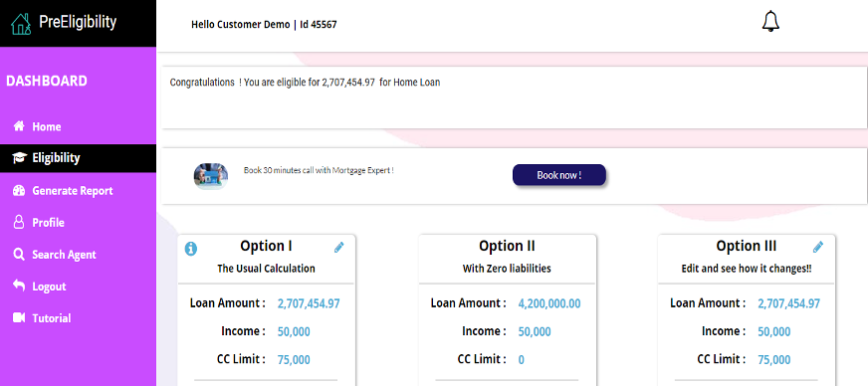Edit Option III using the pencil icon
Image resolution: width=868 pixels, height=386 pixels.
pos(817,247)
